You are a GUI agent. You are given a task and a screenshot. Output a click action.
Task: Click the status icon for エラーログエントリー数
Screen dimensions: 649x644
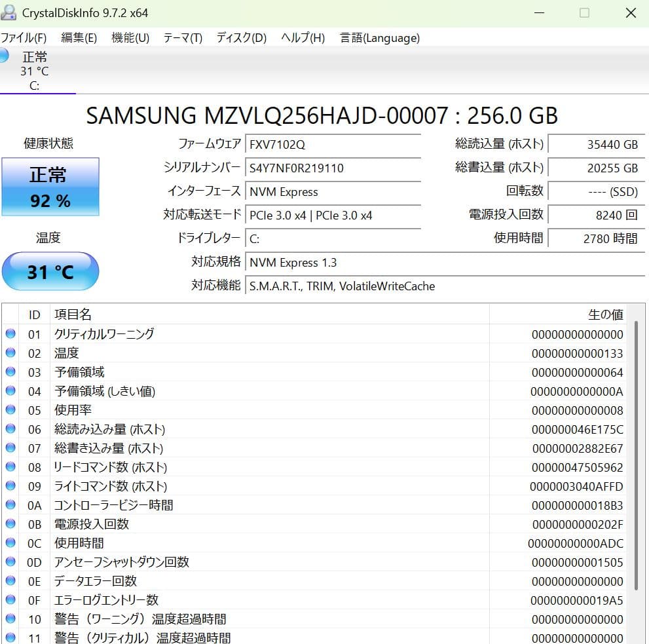coord(10,599)
